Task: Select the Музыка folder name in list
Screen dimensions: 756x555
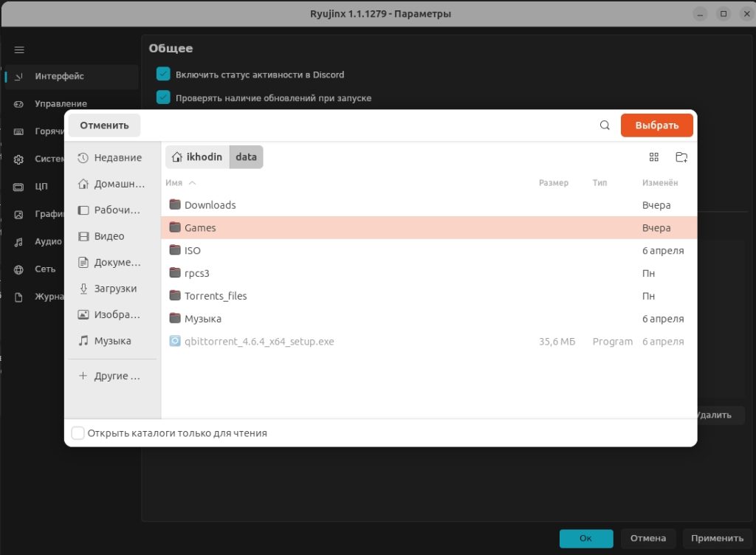Action: [x=203, y=318]
